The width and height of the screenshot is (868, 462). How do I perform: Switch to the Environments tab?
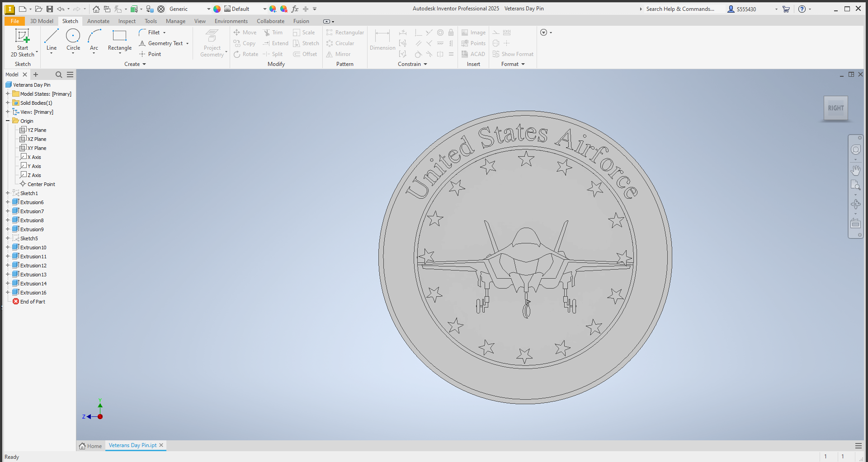click(x=231, y=21)
